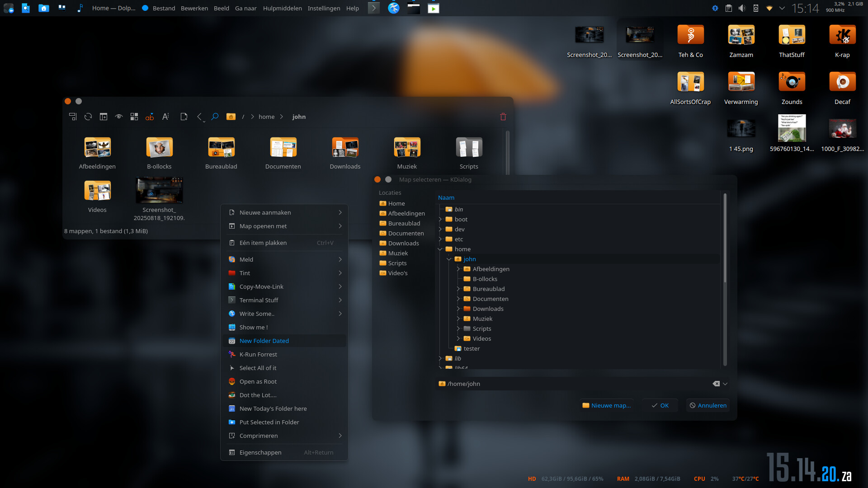Click the red trash icon in toolbar
This screenshot has width=868, height=488.
click(503, 117)
